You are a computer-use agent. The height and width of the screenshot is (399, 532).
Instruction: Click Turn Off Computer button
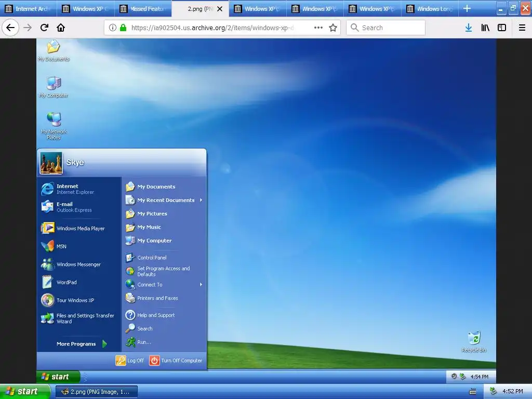tap(176, 361)
